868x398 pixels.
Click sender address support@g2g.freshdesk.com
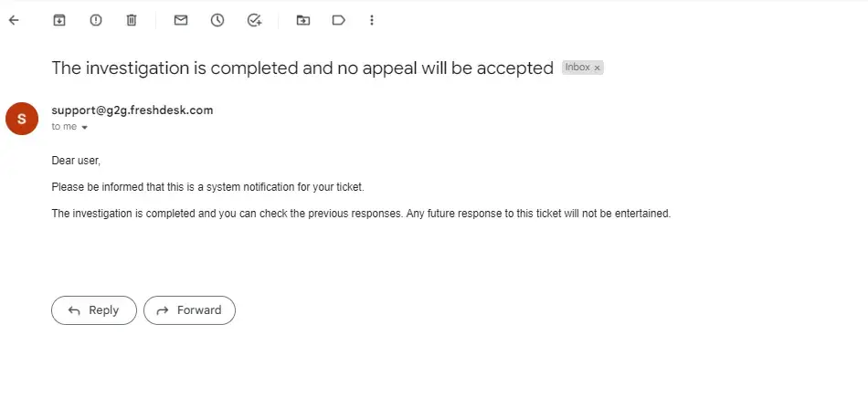coord(132,110)
